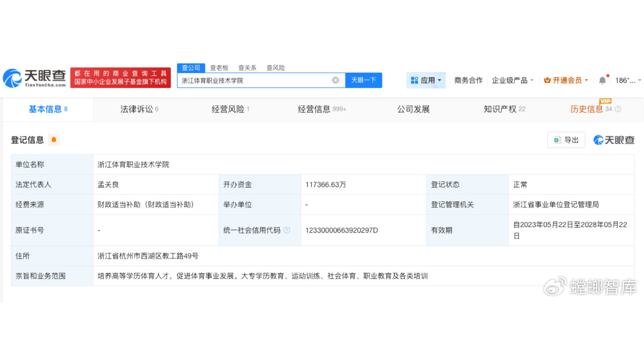
Task: Click inside the company search input field
Action: point(252,80)
